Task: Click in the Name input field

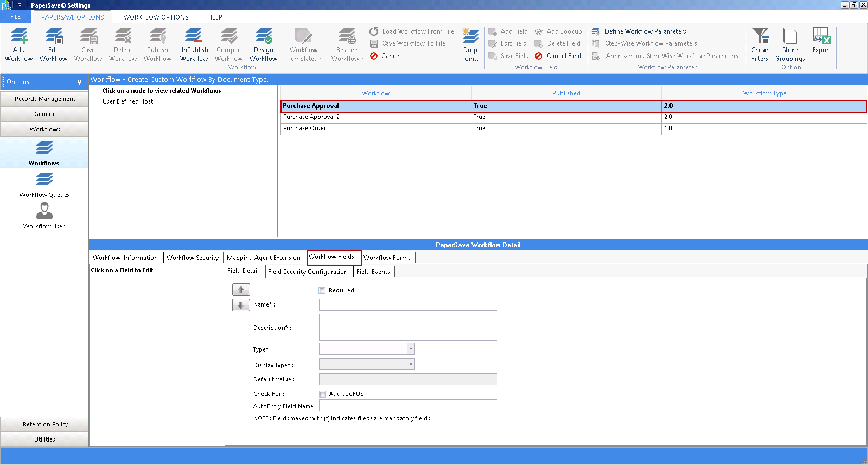Action: pos(408,305)
